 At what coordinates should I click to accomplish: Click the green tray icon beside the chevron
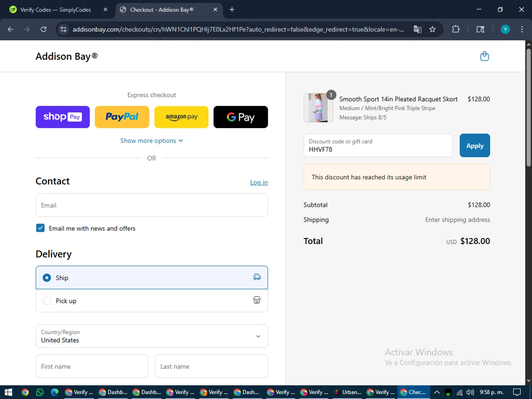[448, 392]
